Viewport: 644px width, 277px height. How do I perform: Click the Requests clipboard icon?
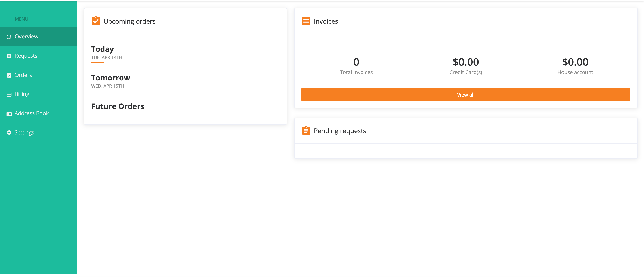[9, 56]
